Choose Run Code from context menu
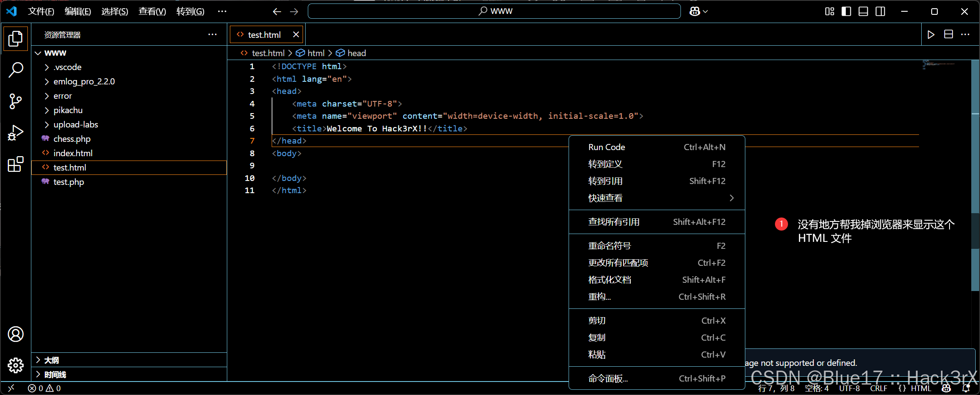Screen dimensions: 980x395 657,147
